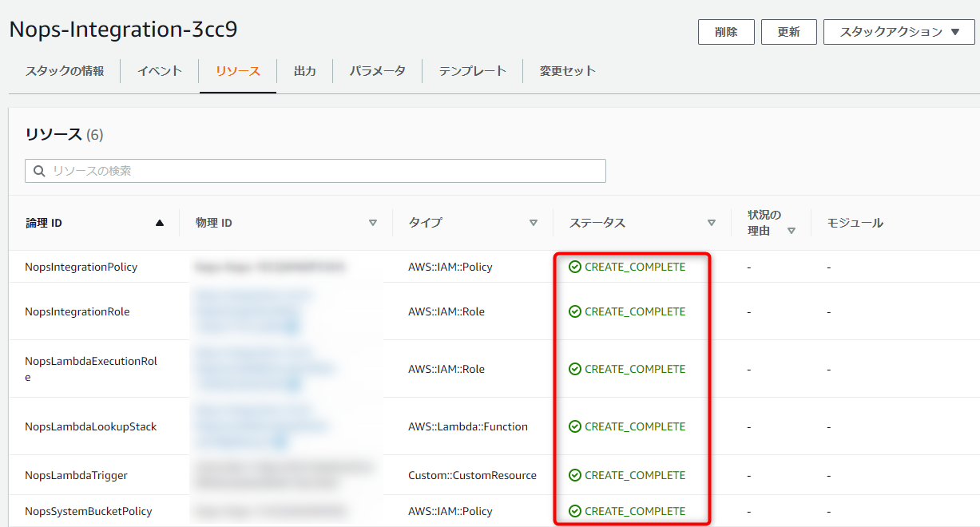Screen dimensions: 980x527
Task: Select NopsSystemBucketPolicy logical ID
Action: coord(89,511)
